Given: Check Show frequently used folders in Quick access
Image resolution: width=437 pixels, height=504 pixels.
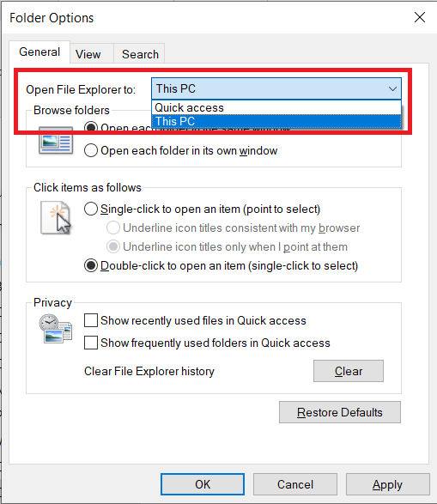Looking at the screenshot, I should click(91, 343).
